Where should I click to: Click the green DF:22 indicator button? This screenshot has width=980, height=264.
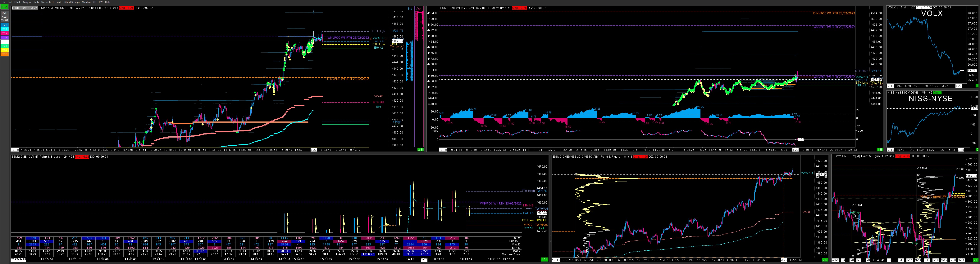pos(5,7)
